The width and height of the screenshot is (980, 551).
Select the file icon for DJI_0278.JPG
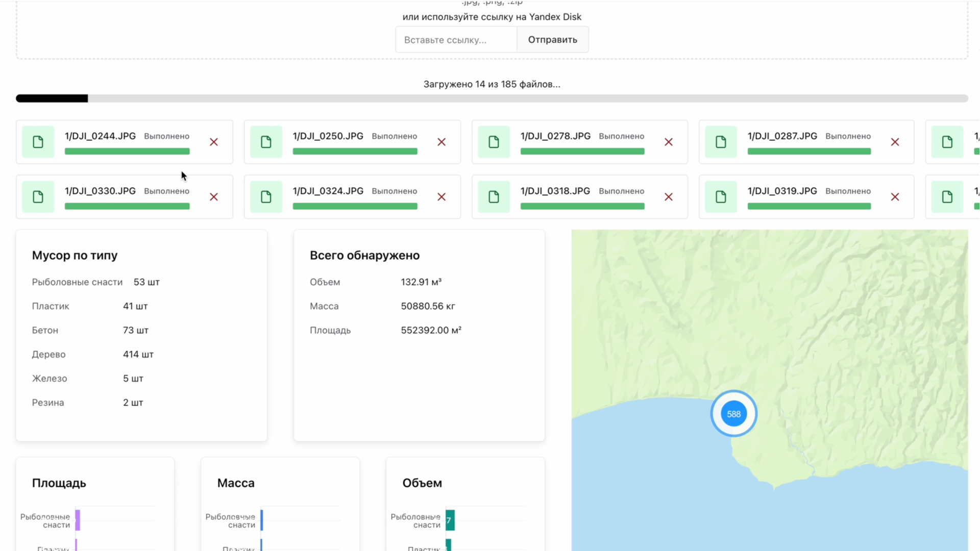(x=494, y=142)
